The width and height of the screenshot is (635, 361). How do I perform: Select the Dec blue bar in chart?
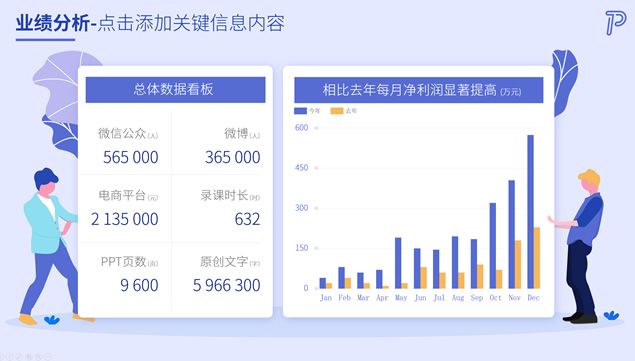531,211
